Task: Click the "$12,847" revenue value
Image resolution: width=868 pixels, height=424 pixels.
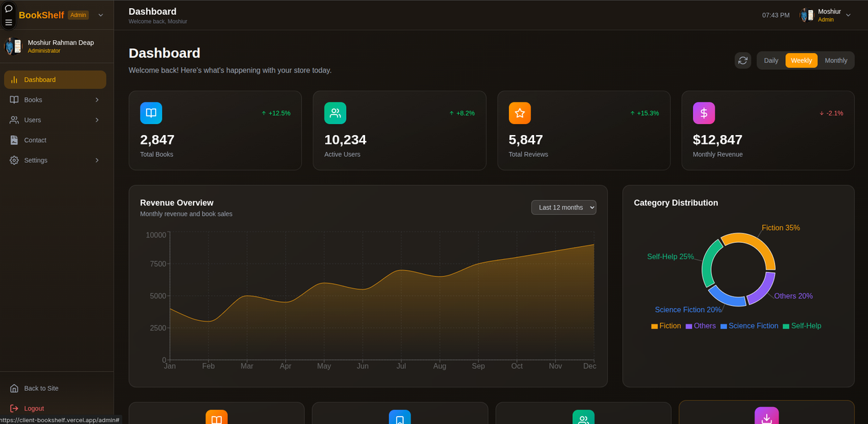Action: click(717, 140)
